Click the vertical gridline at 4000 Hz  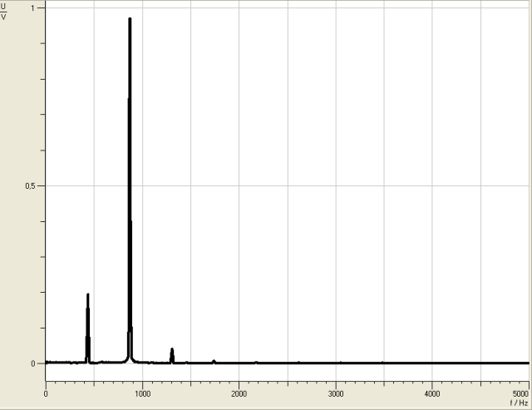(432, 208)
